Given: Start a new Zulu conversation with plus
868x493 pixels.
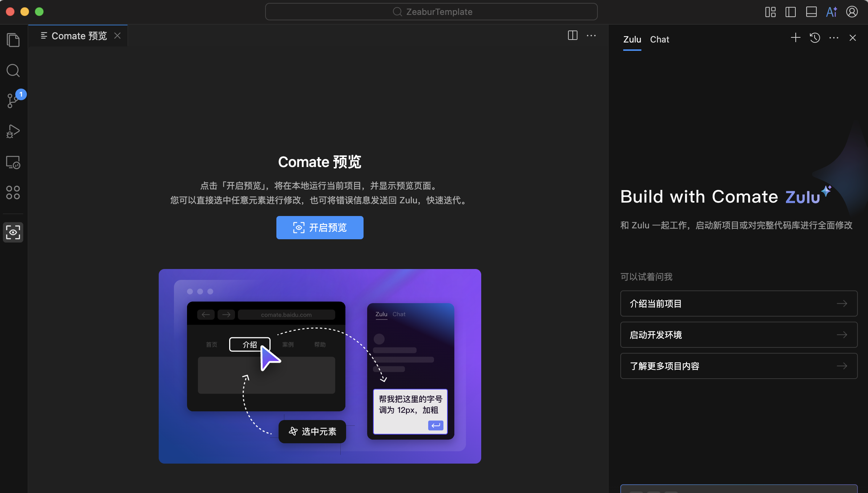Looking at the screenshot, I should [x=795, y=38].
